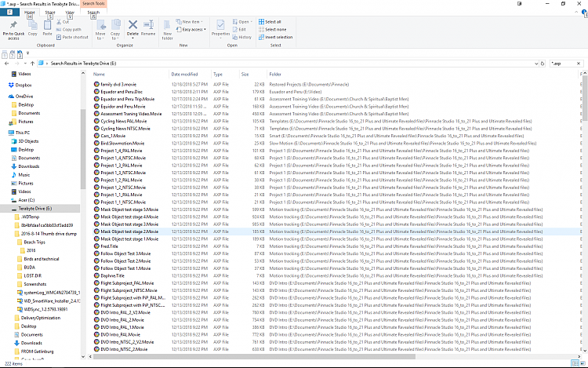Go back using the Back arrow

(x=7, y=64)
